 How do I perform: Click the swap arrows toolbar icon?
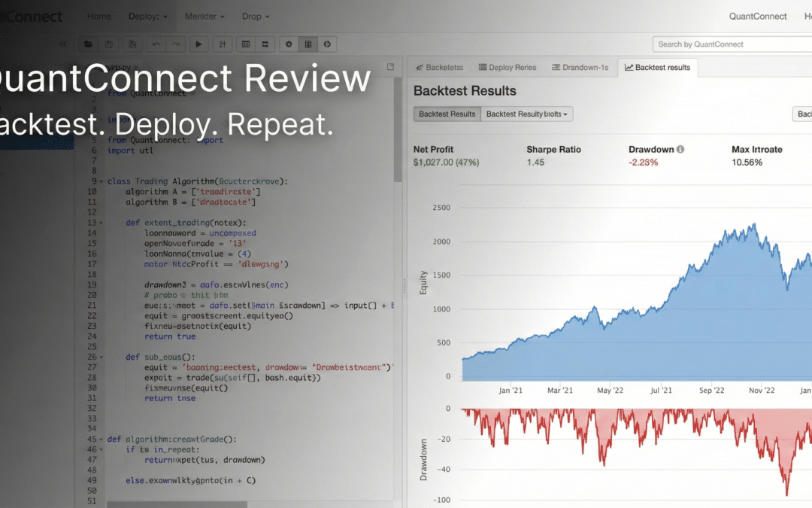pos(265,44)
